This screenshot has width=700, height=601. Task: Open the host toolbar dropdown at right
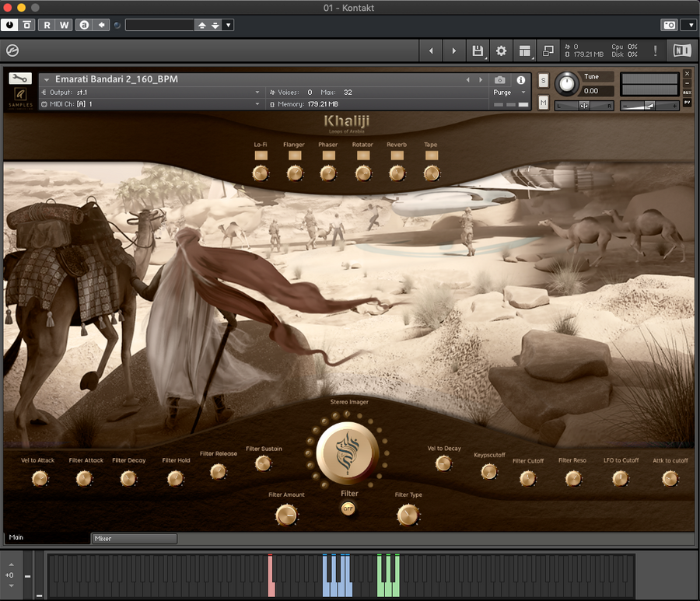pyautogui.click(x=690, y=25)
